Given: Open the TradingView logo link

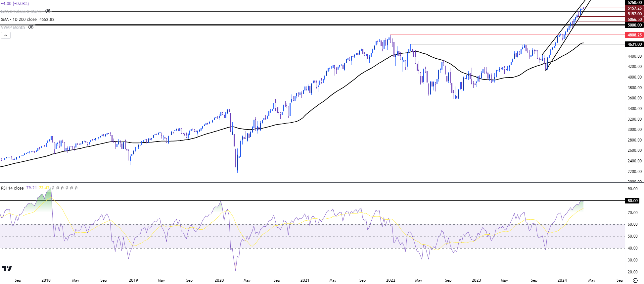Looking at the screenshot, I should (7, 268).
